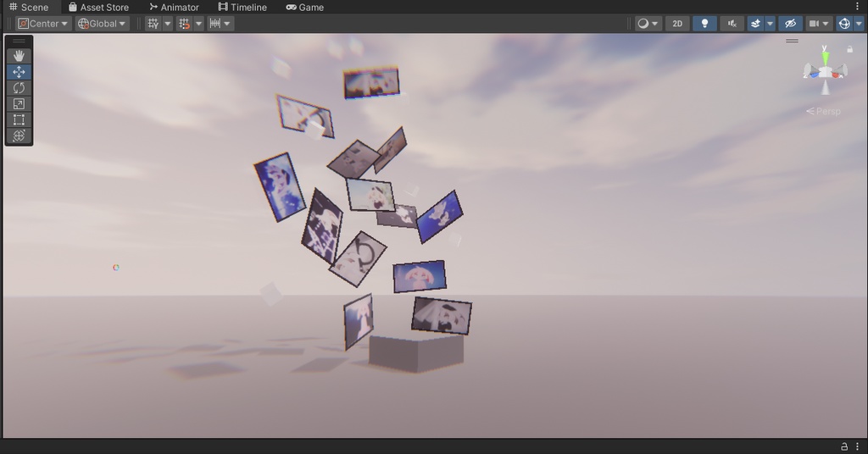Open the bottom-right three-dot menu

click(x=858, y=446)
